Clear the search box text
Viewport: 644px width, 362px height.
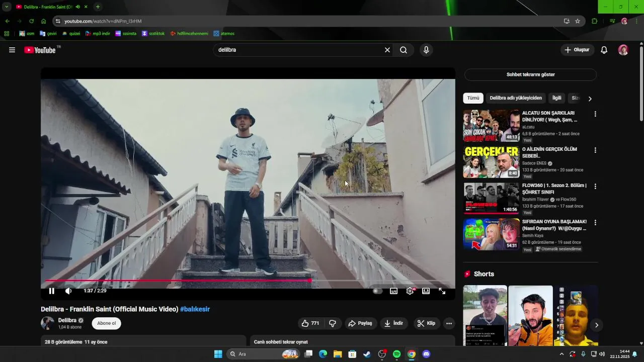click(387, 50)
